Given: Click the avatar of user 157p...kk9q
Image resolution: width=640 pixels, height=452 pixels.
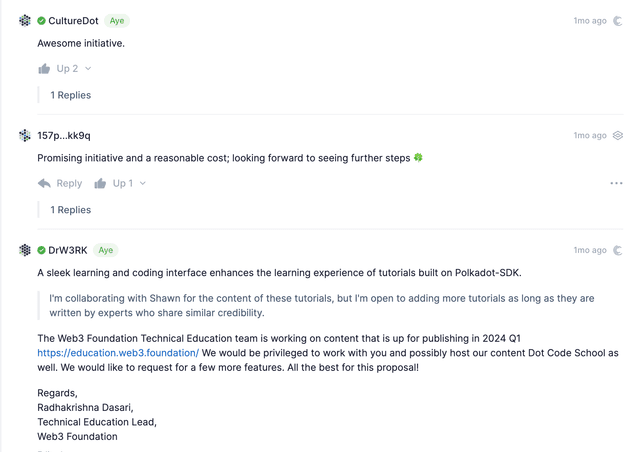Looking at the screenshot, I should [x=25, y=136].
